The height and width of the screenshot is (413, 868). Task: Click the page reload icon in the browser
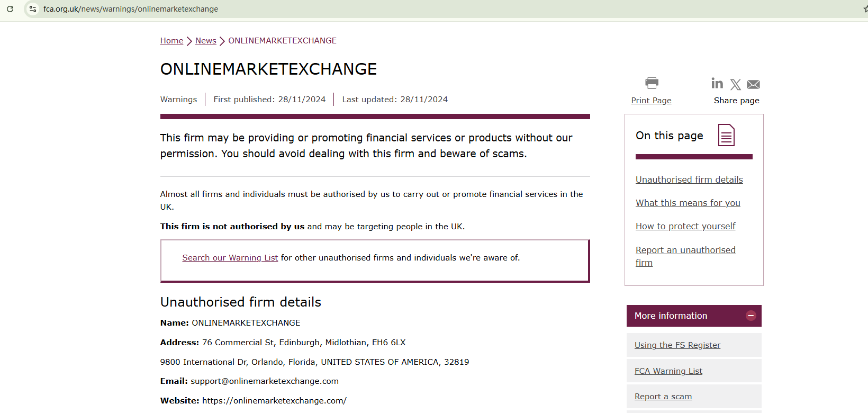point(10,8)
